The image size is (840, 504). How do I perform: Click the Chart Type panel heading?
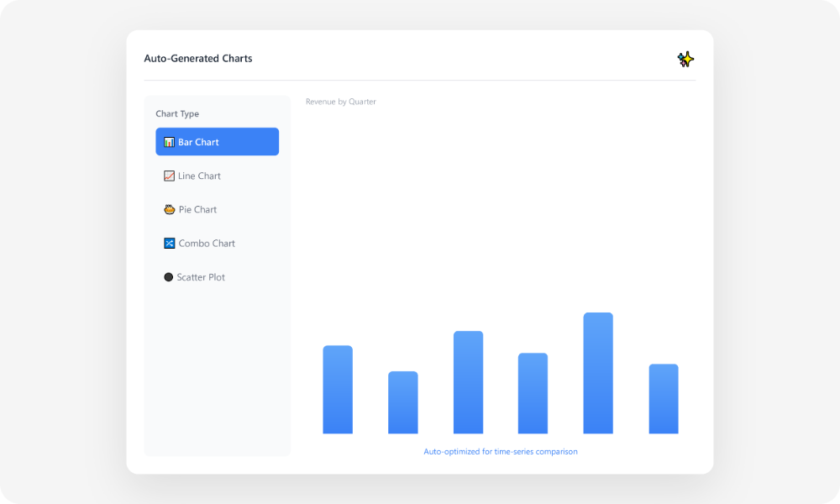(176, 113)
